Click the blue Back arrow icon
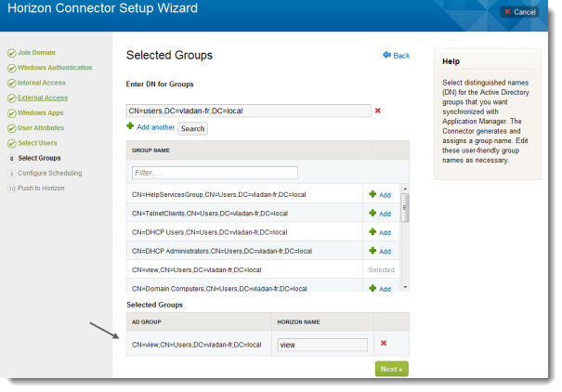Screen dimensions: 562x392 386,55
